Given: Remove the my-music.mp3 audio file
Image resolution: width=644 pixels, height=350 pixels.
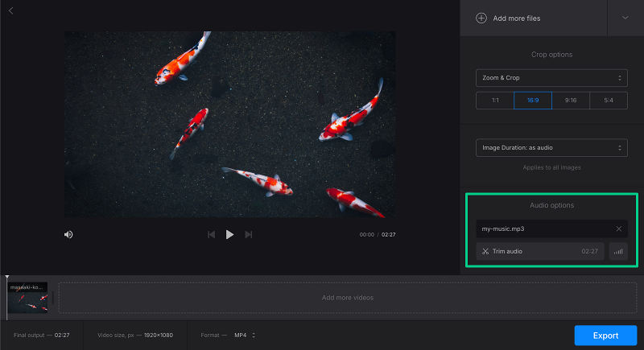Looking at the screenshot, I should (619, 229).
